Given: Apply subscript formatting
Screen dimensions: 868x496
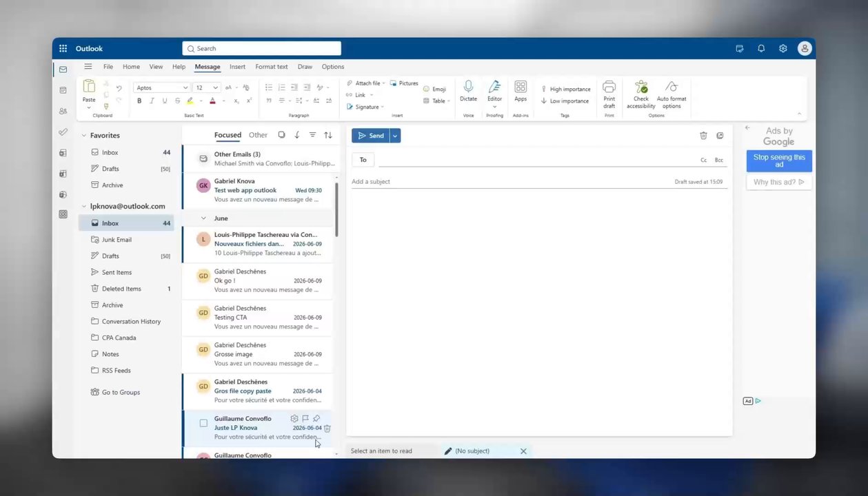Looking at the screenshot, I should pos(236,101).
